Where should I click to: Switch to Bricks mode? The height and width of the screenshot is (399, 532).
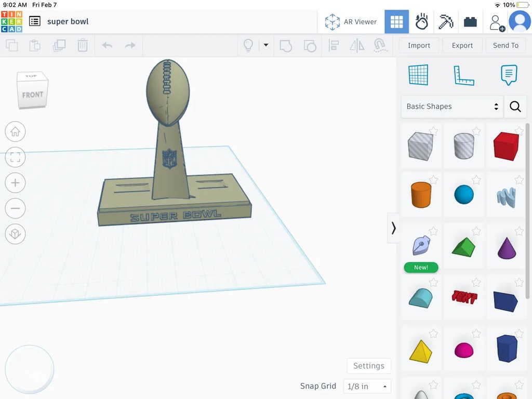[471, 22]
